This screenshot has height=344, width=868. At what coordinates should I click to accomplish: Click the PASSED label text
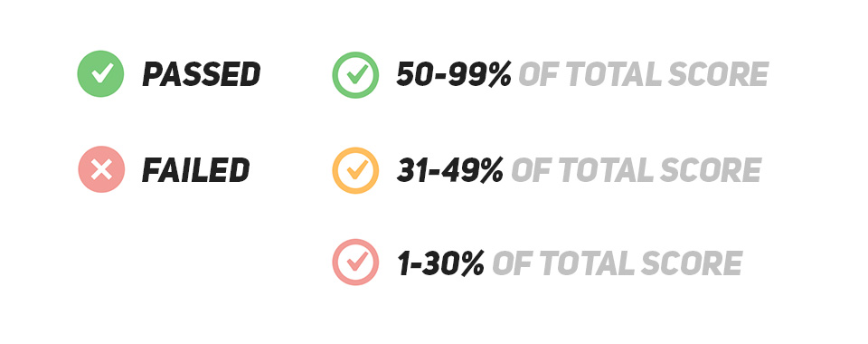[x=202, y=74]
